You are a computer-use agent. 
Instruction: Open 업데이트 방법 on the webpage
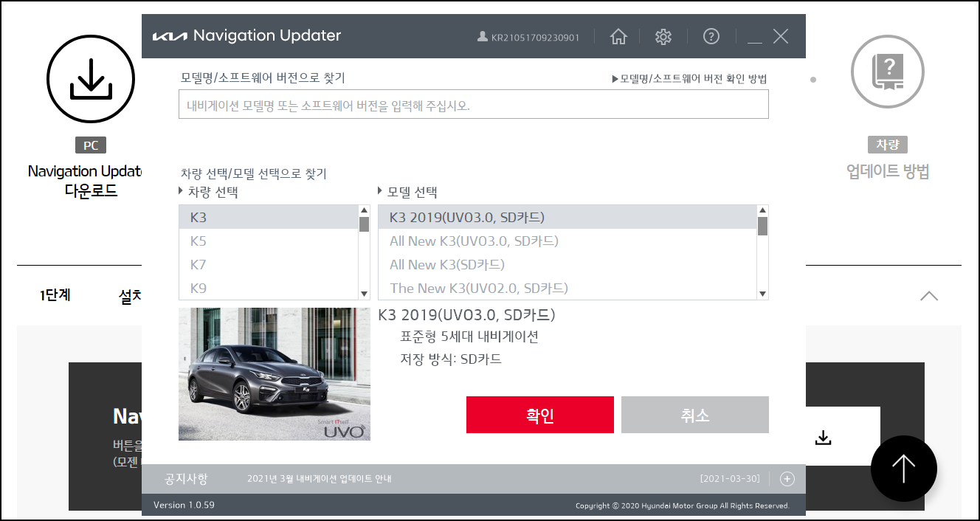coord(888,172)
